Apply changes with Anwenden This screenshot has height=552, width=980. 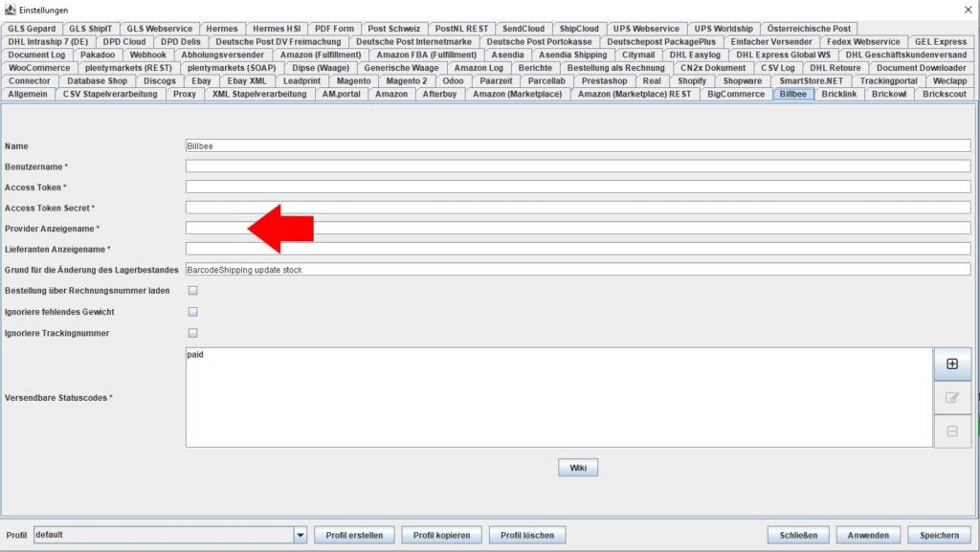(868, 535)
